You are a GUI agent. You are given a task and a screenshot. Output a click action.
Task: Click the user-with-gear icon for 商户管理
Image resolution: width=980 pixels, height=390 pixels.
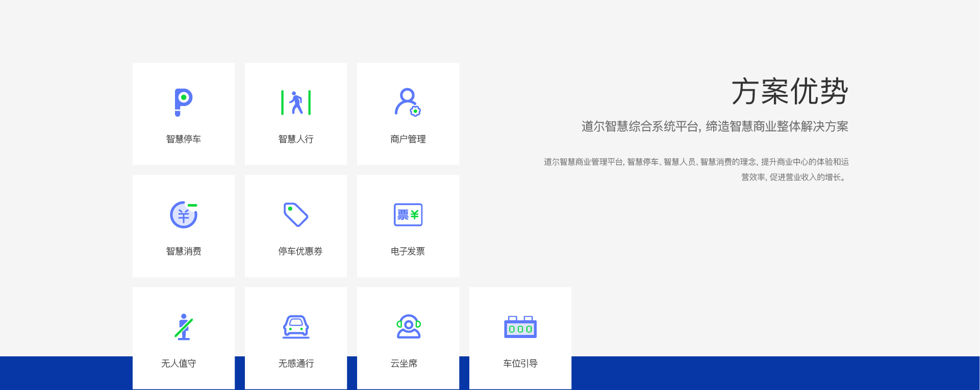(x=408, y=102)
